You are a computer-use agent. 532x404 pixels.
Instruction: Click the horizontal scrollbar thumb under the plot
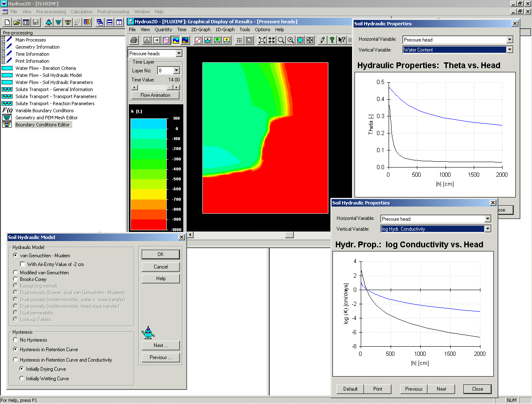(289, 235)
